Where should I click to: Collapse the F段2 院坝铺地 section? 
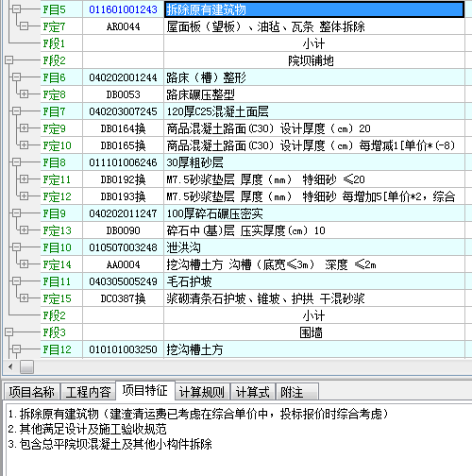point(9,60)
